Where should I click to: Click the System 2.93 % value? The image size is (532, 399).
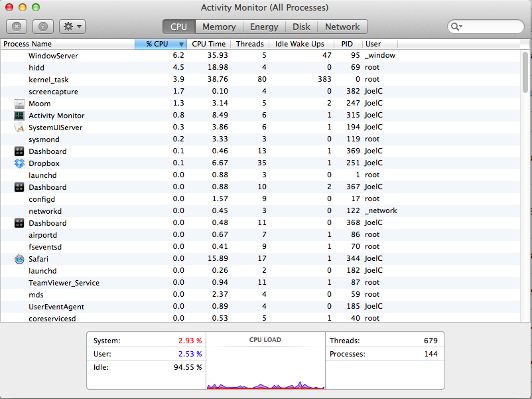(190, 341)
